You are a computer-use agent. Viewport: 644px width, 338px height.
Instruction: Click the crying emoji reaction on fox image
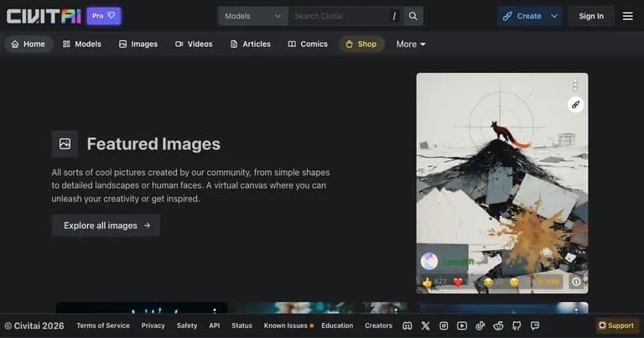pos(514,282)
